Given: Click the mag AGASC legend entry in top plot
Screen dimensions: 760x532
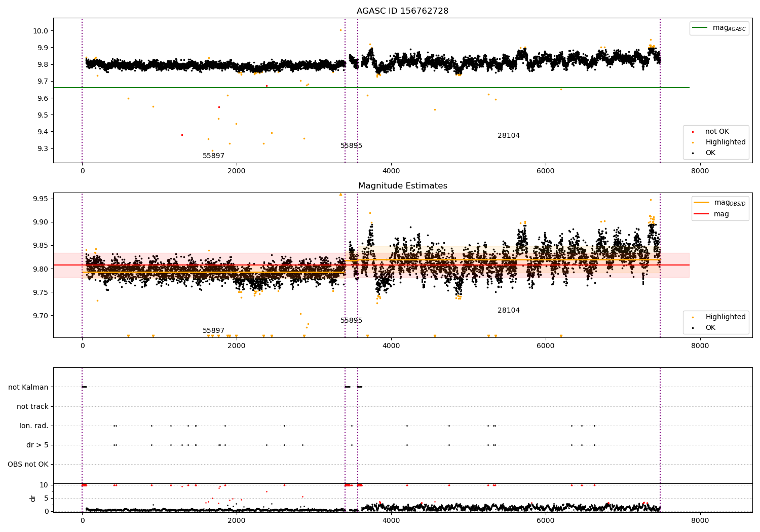Looking at the screenshot, I should tap(719, 28).
